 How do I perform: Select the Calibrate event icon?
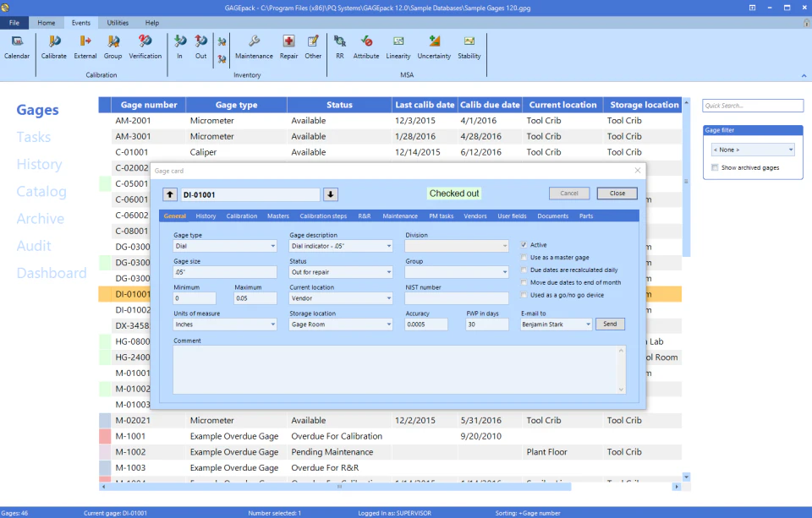click(53, 48)
